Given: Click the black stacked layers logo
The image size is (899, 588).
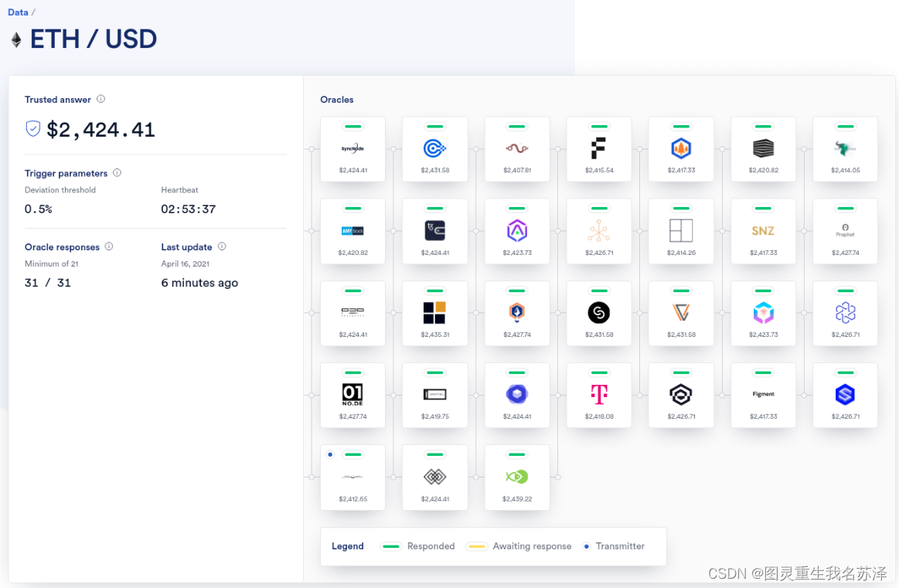Looking at the screenshot, I should [763, 148].
